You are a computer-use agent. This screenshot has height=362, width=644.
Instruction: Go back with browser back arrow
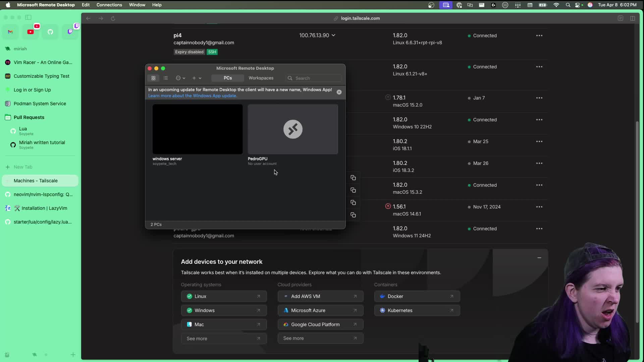tap(88, 18)
